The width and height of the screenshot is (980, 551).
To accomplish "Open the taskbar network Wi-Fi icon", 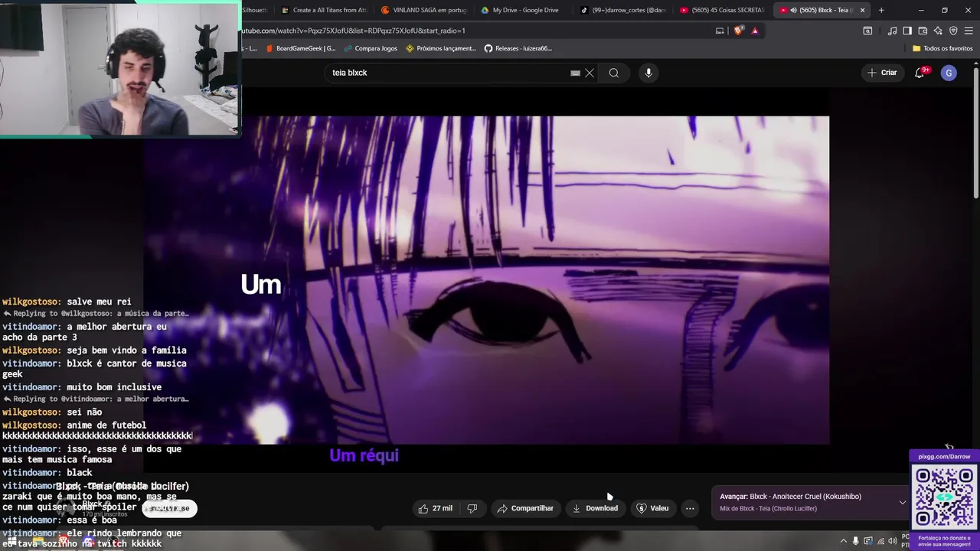I will click(x=880, y=541).
